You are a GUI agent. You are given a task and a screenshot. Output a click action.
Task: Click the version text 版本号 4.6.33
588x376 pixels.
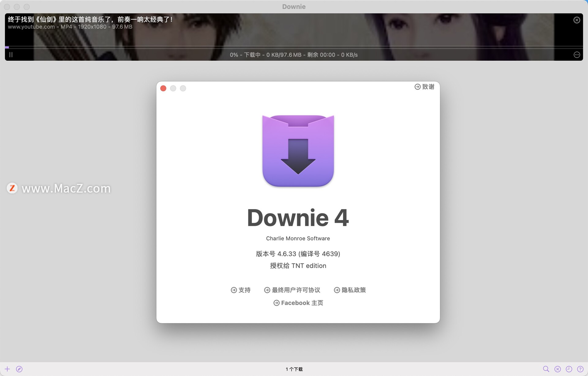coord(298,254)
